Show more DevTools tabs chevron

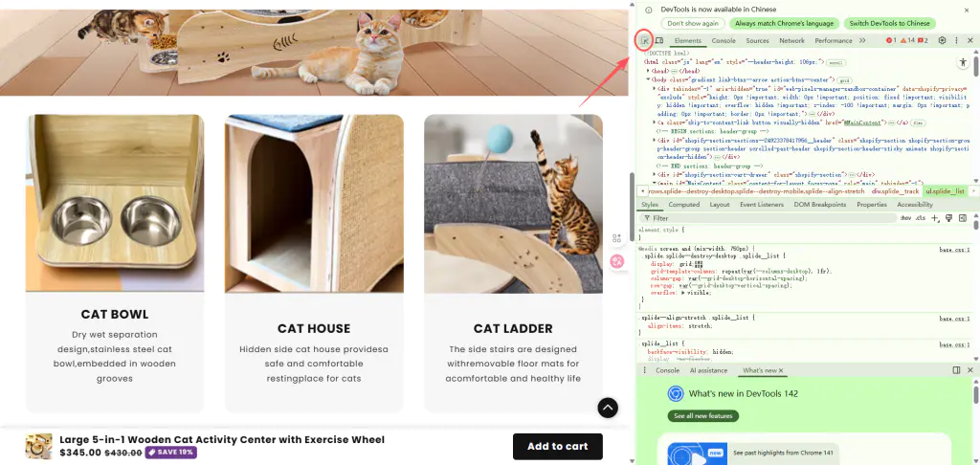click(x=862, y=40)
